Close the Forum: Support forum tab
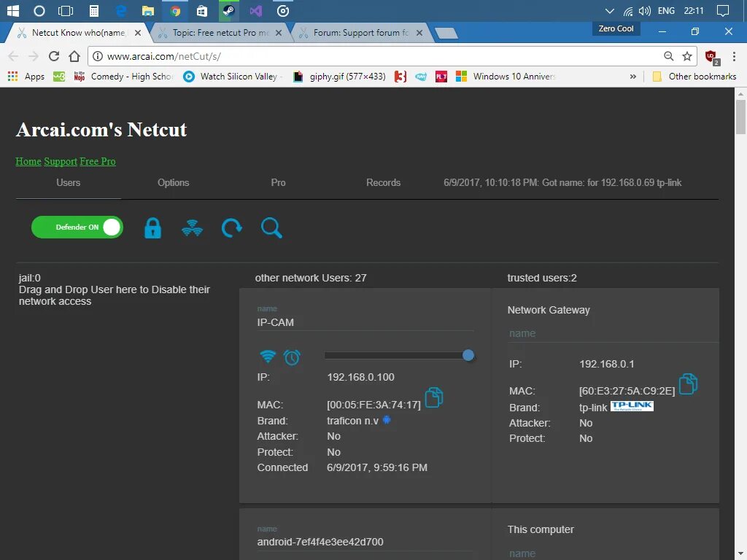 tap(419, 33)
